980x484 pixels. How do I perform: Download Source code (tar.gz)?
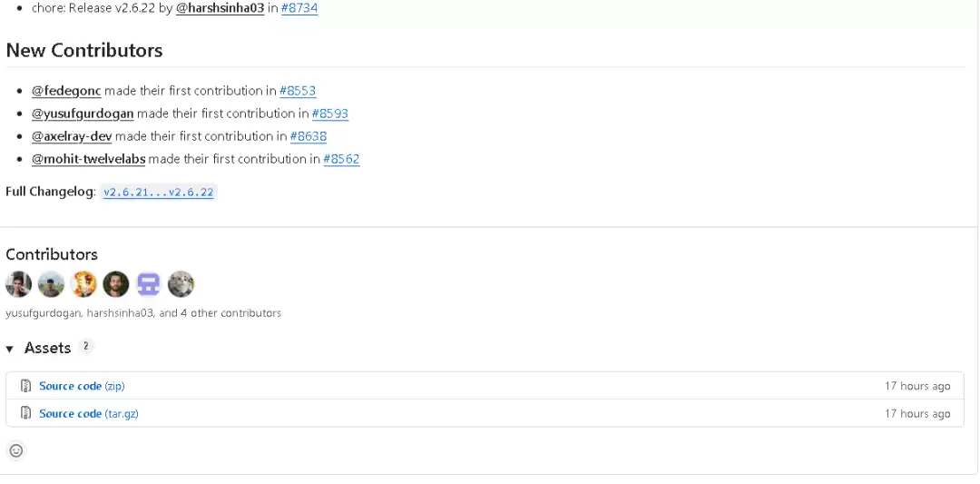(89, 413)
